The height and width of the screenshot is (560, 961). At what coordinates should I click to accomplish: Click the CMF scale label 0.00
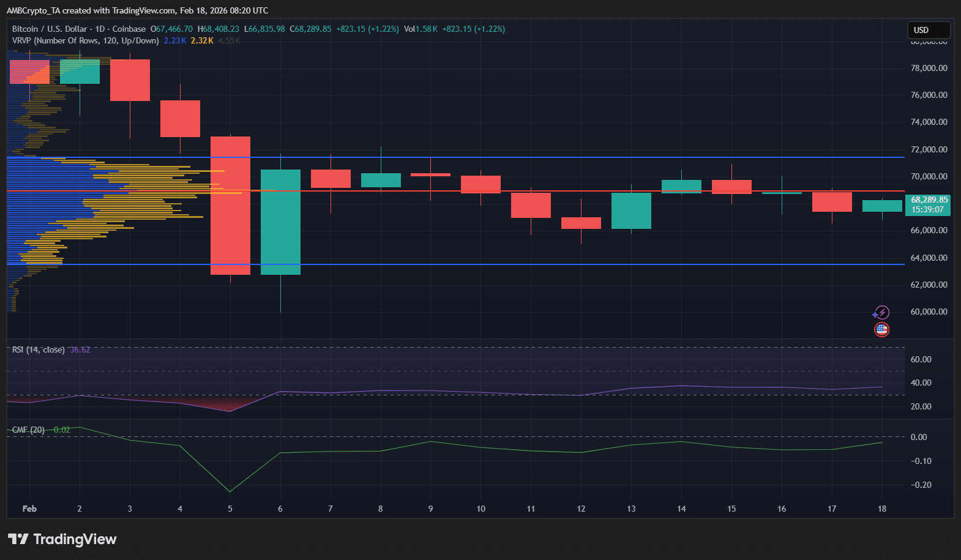pos(919,437)
